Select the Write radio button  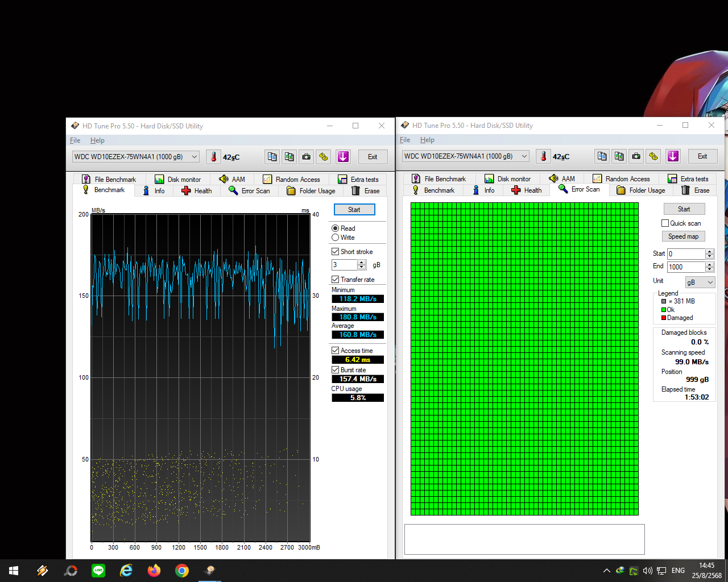click(336, 238)
